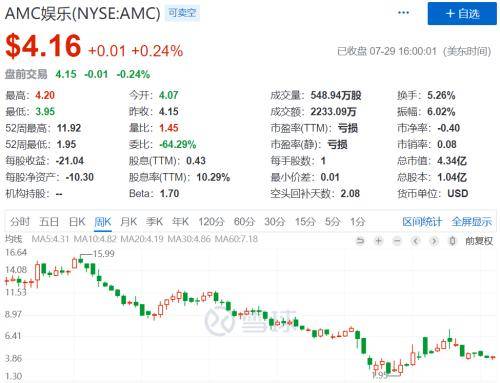Open the 区间统计 link
This screenshot has width=500, height=383.
tap(422, 221)
